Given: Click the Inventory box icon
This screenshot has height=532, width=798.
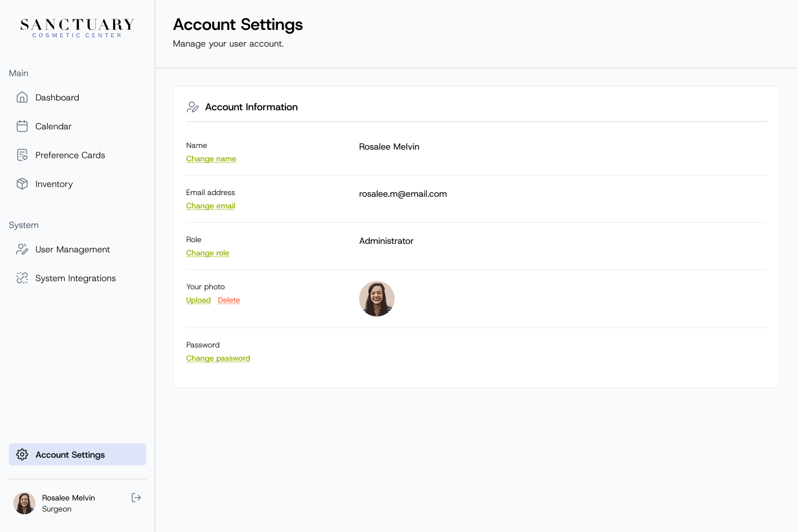Looking at the screenshot, I should (22, 184).
